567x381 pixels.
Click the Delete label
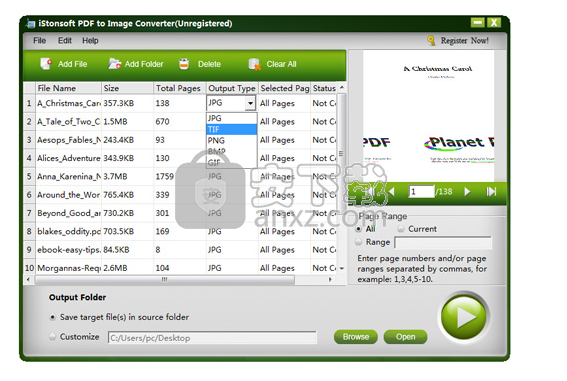click(x=209, y=64)
